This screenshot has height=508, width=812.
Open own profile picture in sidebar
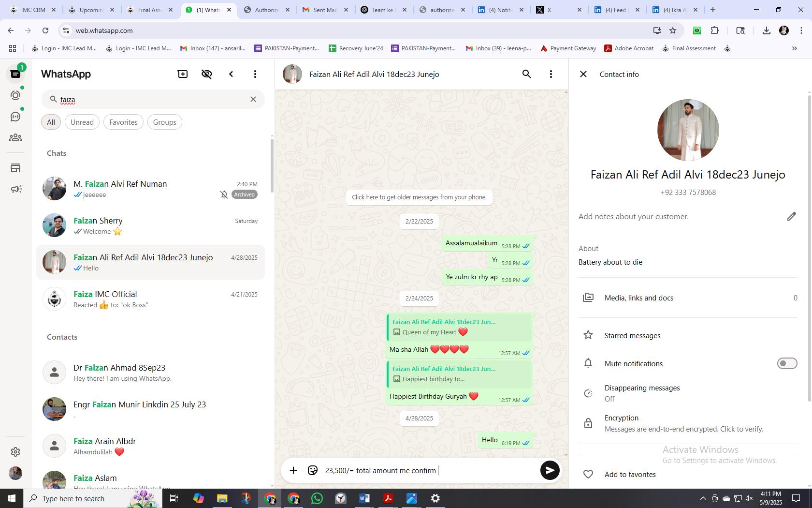15,473
